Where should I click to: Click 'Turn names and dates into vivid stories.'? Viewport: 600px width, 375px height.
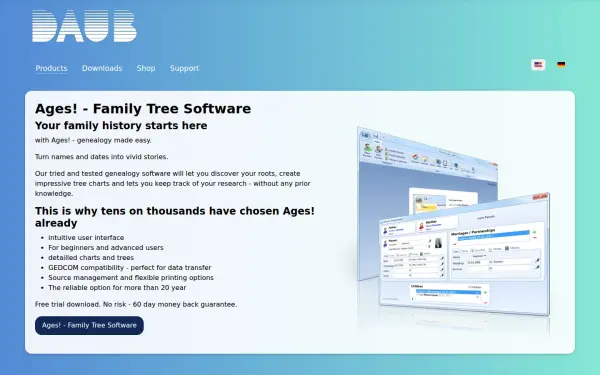[101, 157]
